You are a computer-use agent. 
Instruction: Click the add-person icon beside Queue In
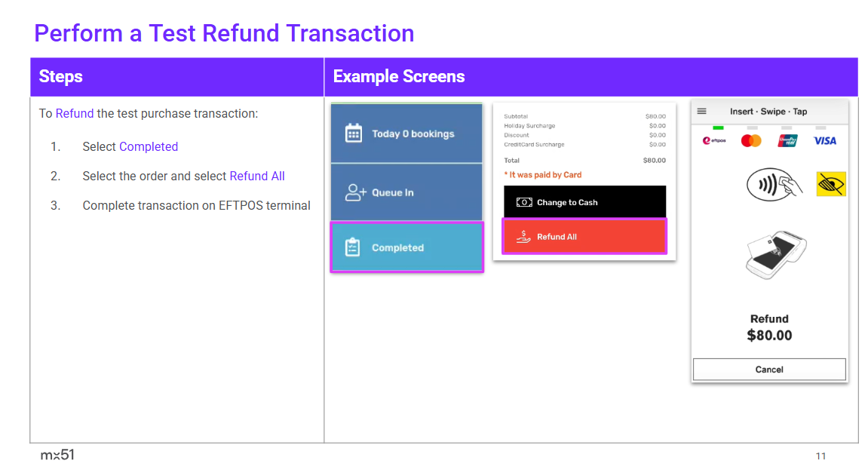354,192
